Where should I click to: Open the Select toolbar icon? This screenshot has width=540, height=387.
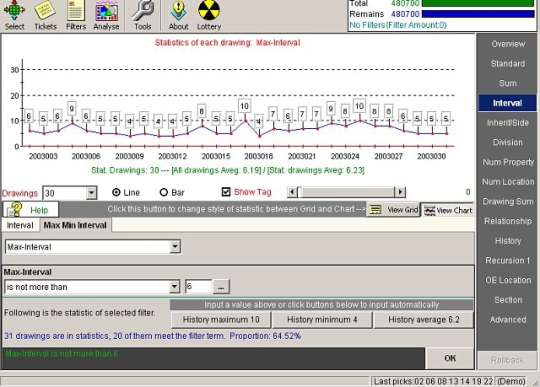click(14, 15)
